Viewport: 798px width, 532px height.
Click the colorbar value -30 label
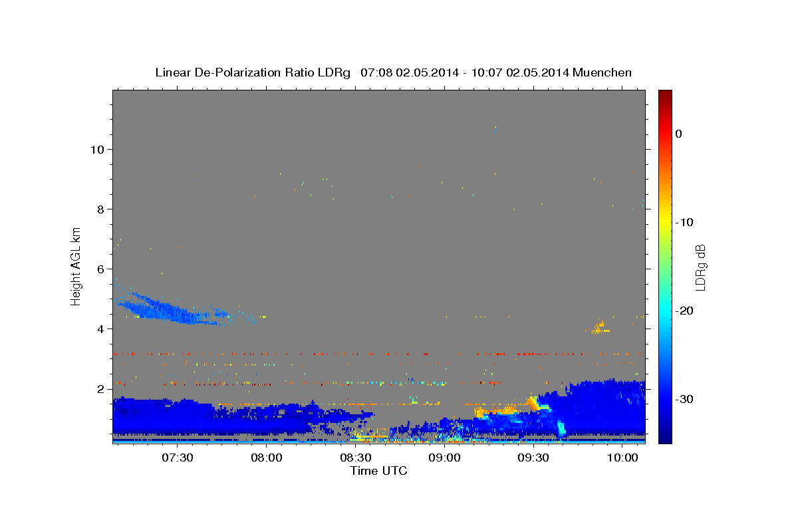pyautogui.click(x=684, y=399)
